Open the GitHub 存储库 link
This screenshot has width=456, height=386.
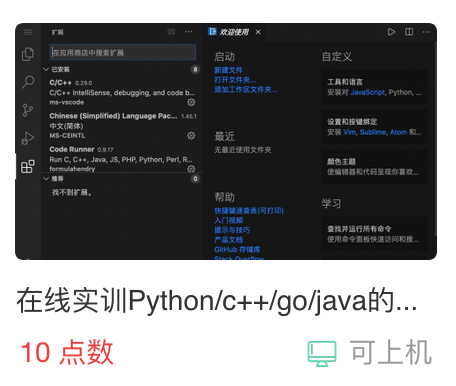237,249
